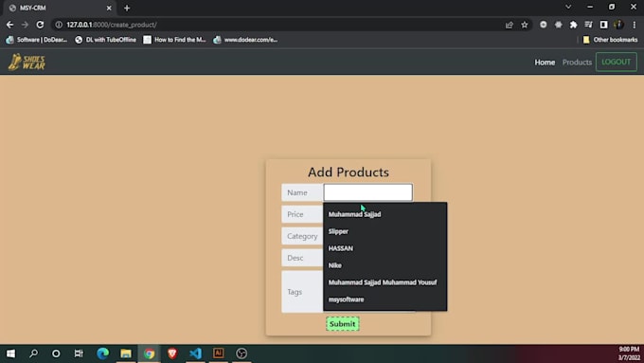Open the Chrome profile avatar
The width and height of the screenshot is (644, 363).
click(x=618, y=25)
